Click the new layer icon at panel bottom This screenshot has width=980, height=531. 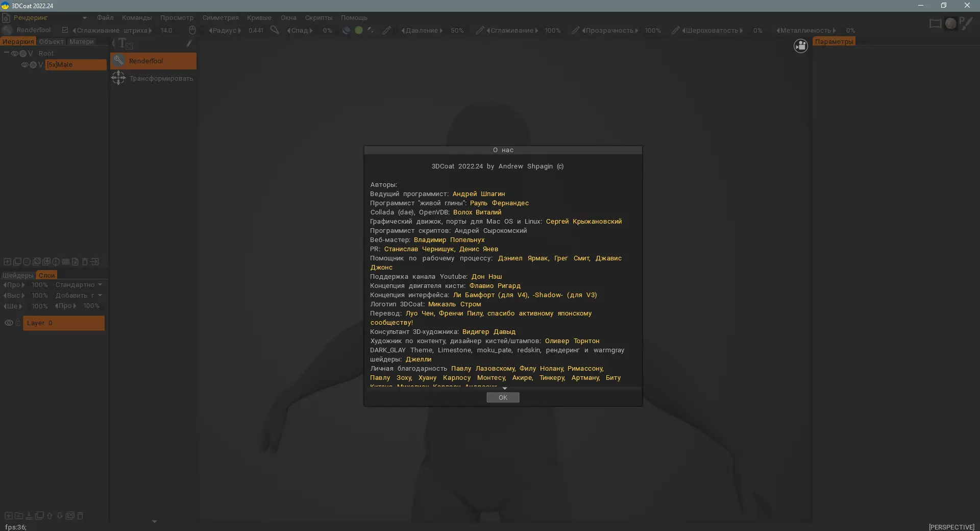8,516
